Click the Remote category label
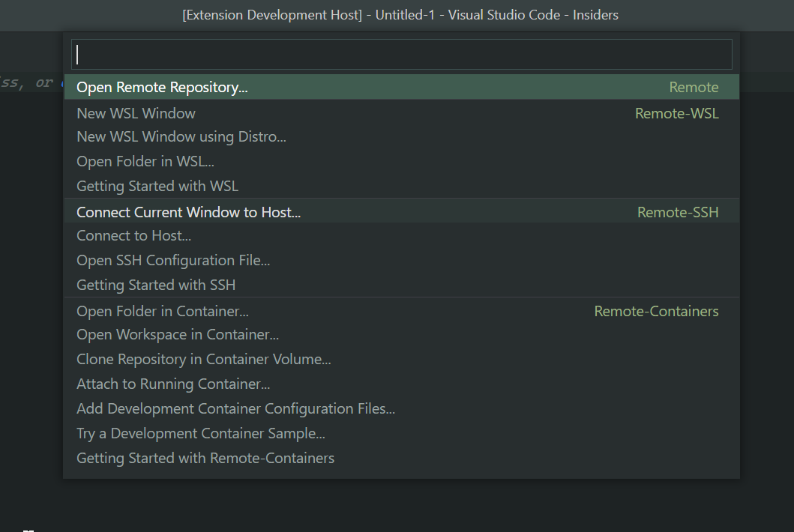The width and height of the screenshot is (794, 532). click(x=694, y=87)
